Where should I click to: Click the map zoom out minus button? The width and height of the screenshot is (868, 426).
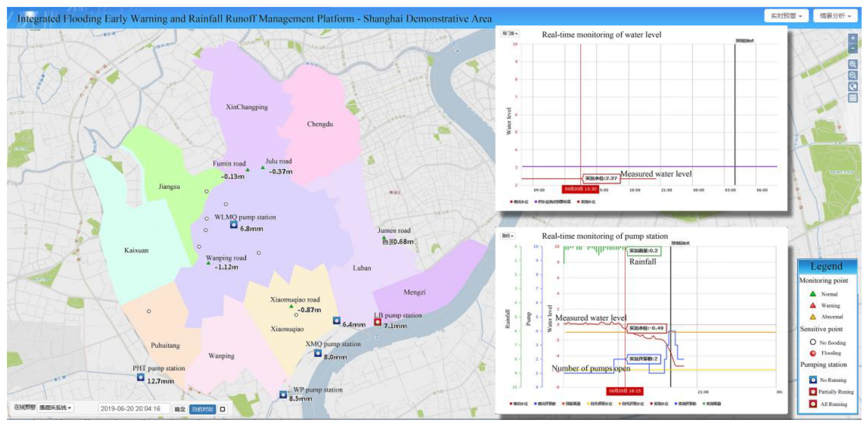(x=852, y=49)
